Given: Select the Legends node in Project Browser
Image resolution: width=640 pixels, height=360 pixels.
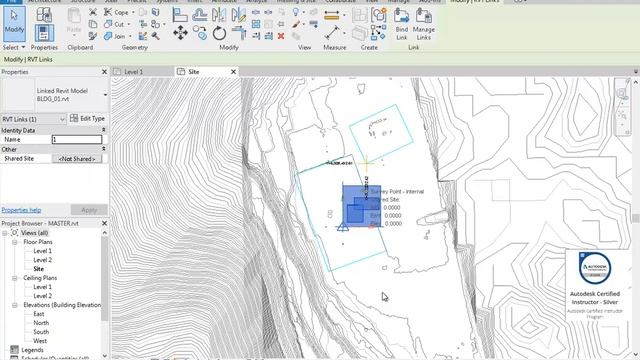Looking at the screenshot, I should pyautogui.click(x=32, y=350).
